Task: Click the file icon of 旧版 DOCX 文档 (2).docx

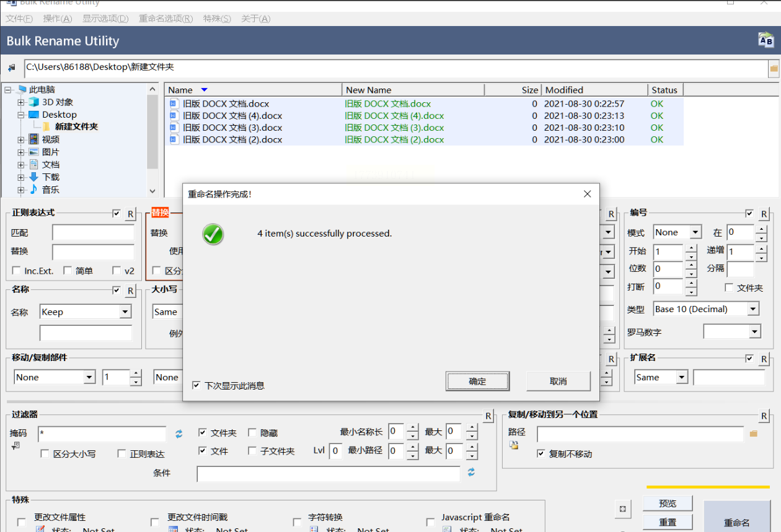Action: coord(174,139)
